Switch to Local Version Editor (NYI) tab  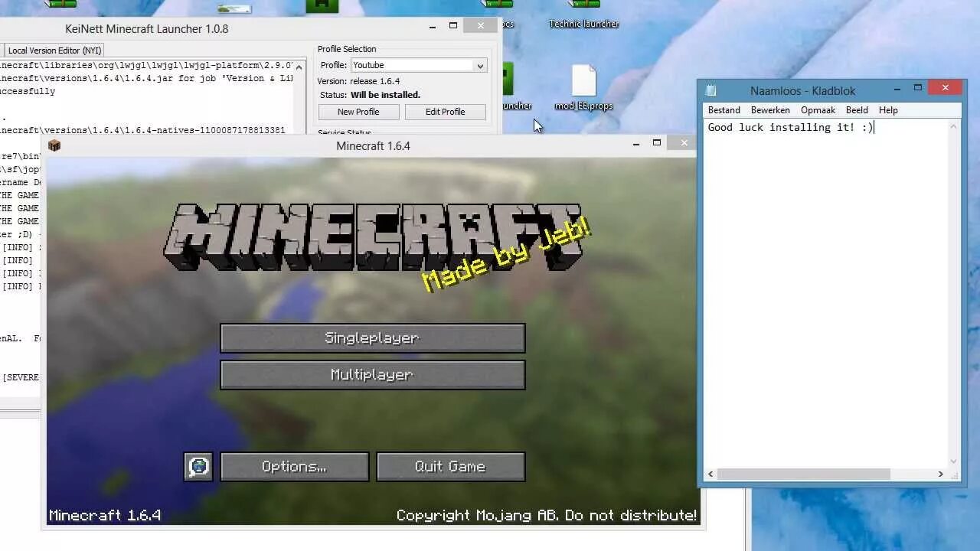coord(54,51)
